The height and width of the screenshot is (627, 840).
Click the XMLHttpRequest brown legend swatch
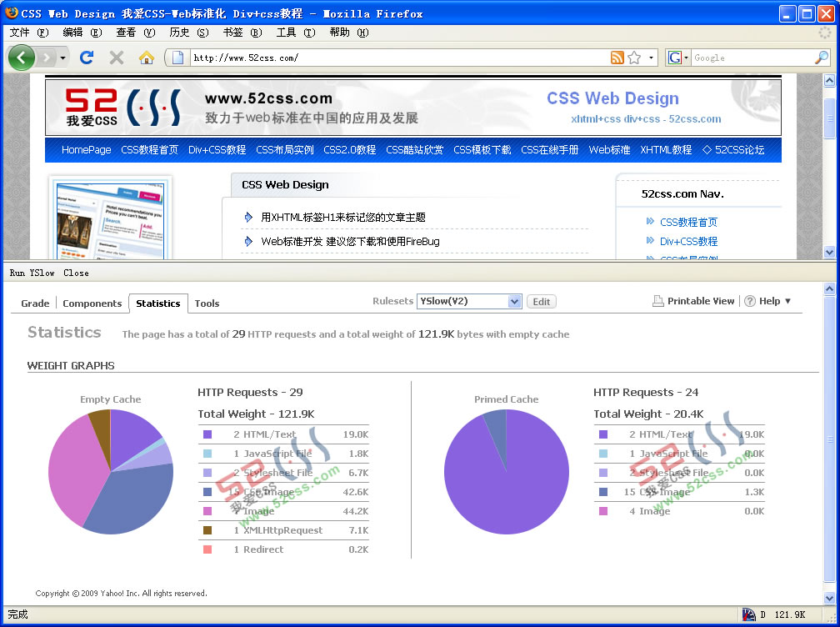pos(207,530)
